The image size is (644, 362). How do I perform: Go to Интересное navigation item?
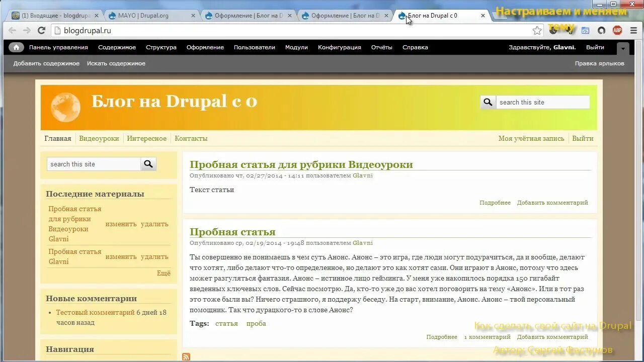coord(147,138)
